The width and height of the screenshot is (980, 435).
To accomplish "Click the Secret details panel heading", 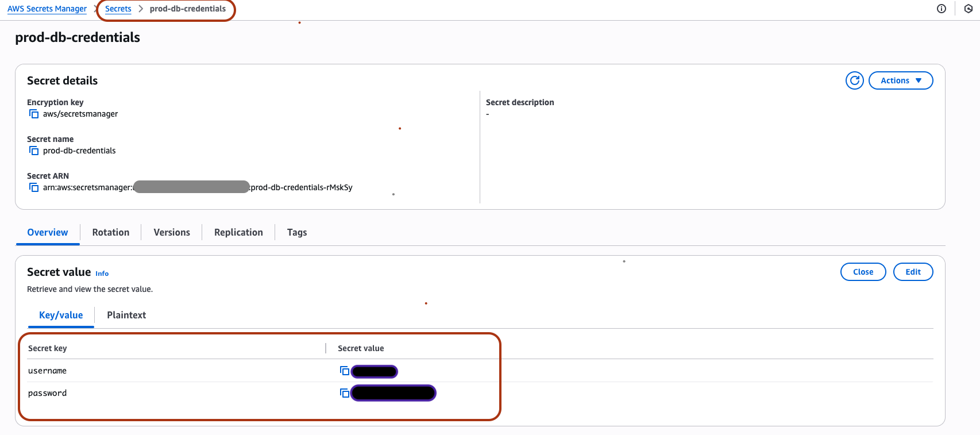I will (x=63, y=80).
